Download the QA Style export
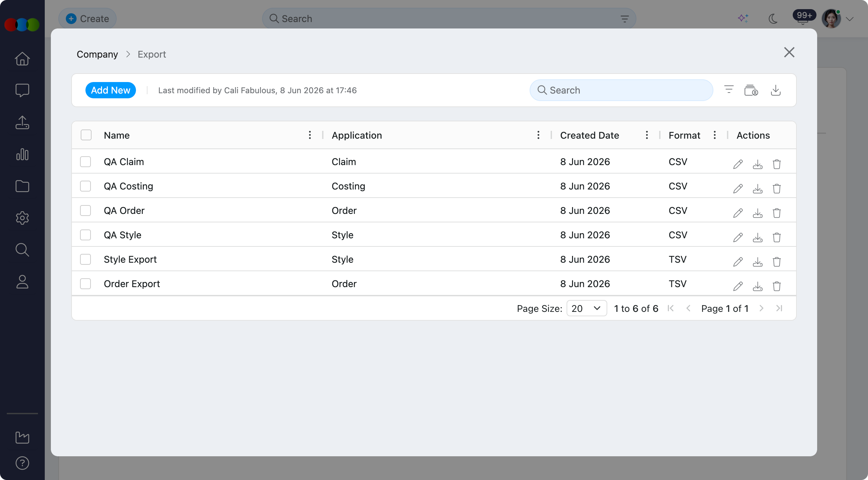The image size is (868, 480). pos(757,238)
